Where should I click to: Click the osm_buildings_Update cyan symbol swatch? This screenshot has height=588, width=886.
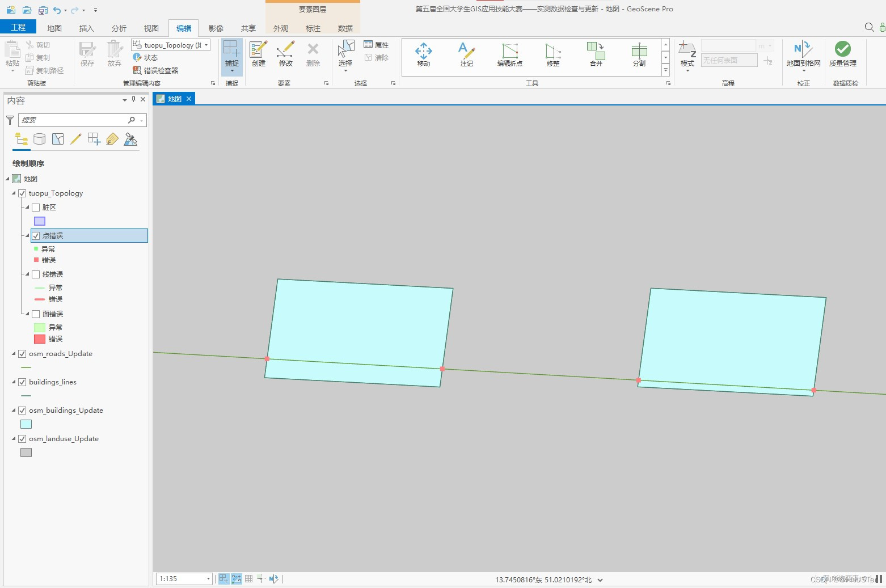(26, 424)
